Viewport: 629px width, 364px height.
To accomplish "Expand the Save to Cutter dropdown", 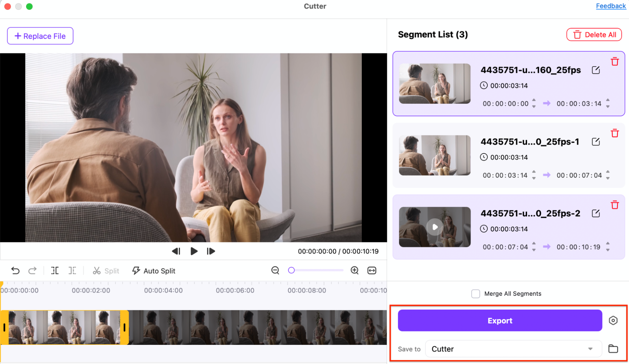I will (590, 349).
